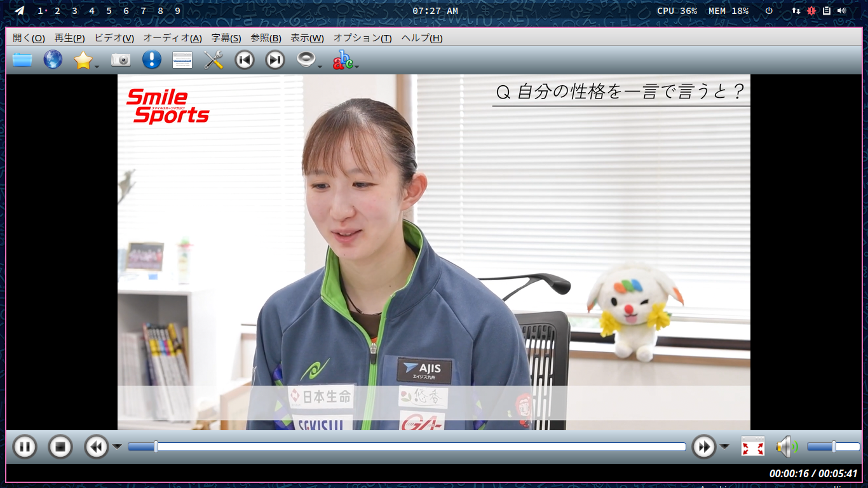Click the 00:00:16 / 00:05:41 time display
This screenshot has width=868, height=488.
pyautogui.click(x=813, y=473)
